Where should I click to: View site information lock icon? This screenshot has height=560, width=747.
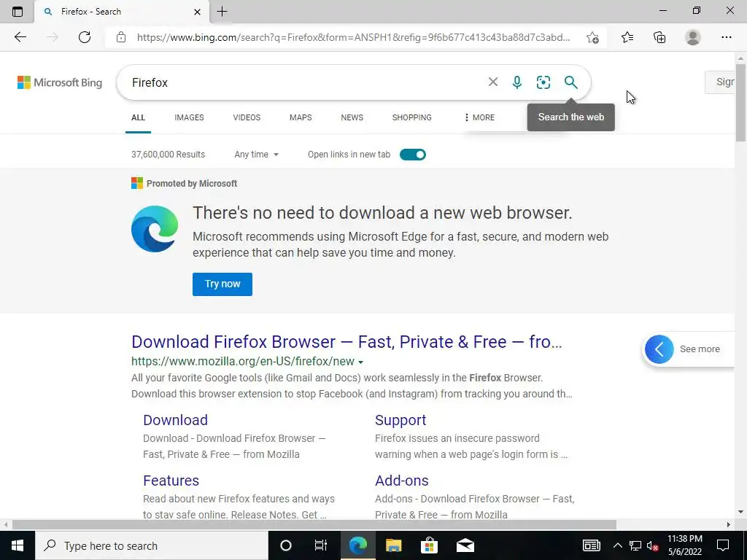(121, 37)
